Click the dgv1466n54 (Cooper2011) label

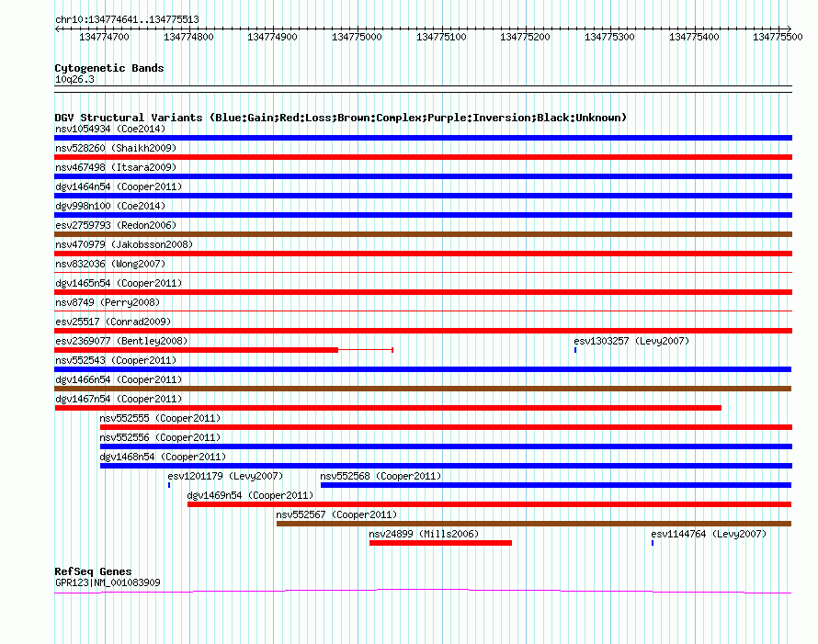(x=119, y=379)
